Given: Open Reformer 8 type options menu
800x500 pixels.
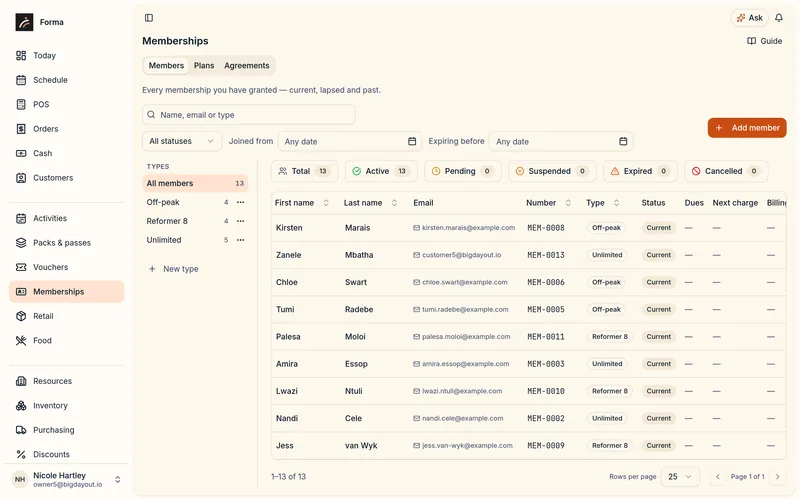Looking at the screenshot, I should pos(240,221).
